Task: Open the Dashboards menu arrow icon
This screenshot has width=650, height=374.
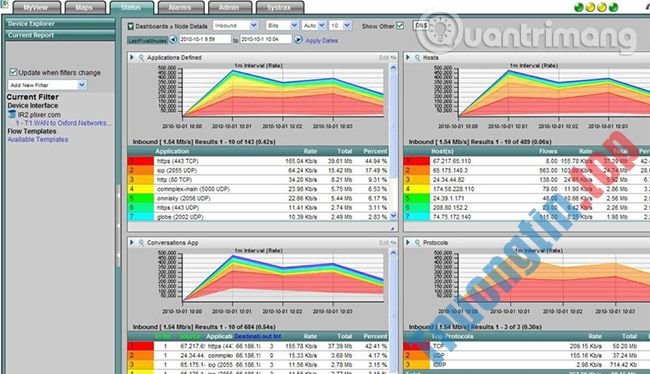Action: click(x=131, y=26)
